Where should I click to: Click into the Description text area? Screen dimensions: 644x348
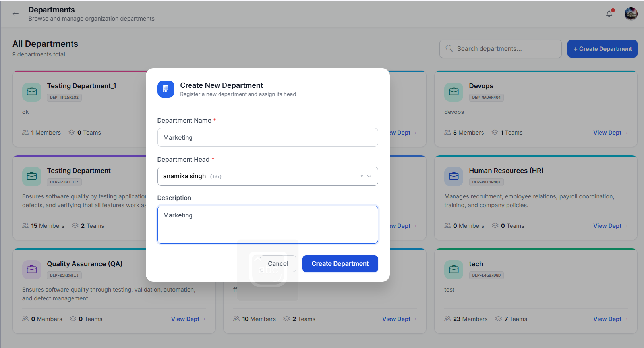267,225
